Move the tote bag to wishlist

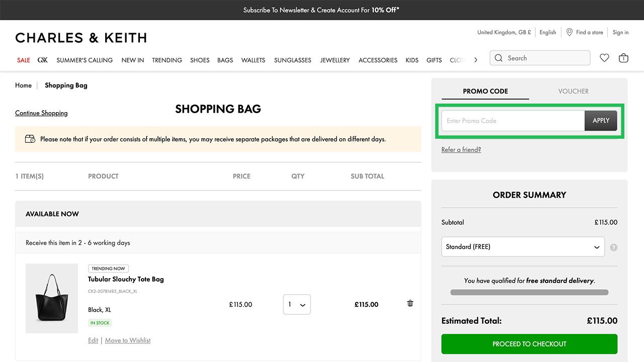coord(128,340)
